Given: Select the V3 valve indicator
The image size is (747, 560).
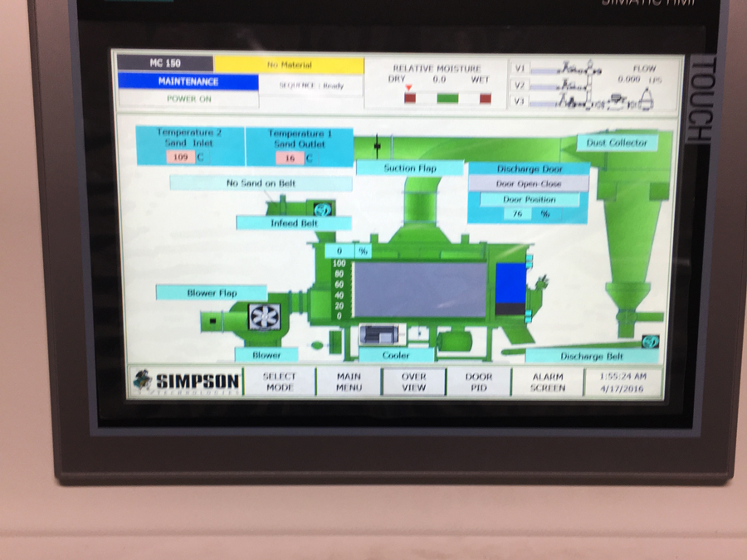Looking at the screenshot, I should click(520, 101).
